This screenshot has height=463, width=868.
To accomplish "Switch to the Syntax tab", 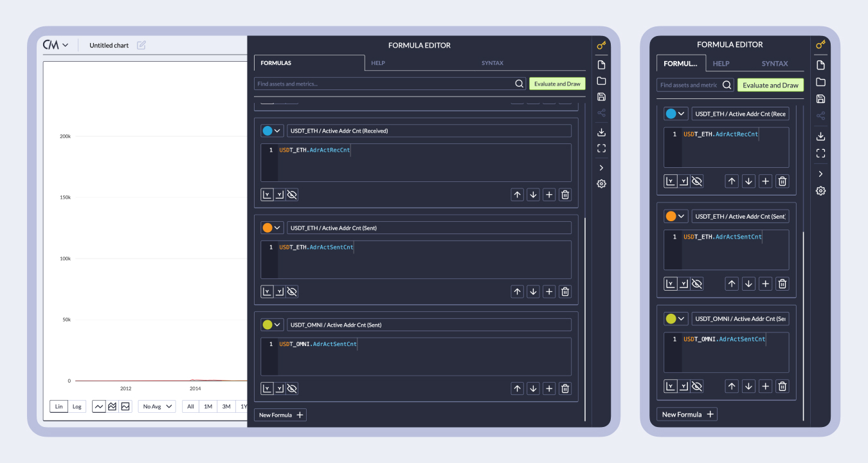I will pos(492,62).
